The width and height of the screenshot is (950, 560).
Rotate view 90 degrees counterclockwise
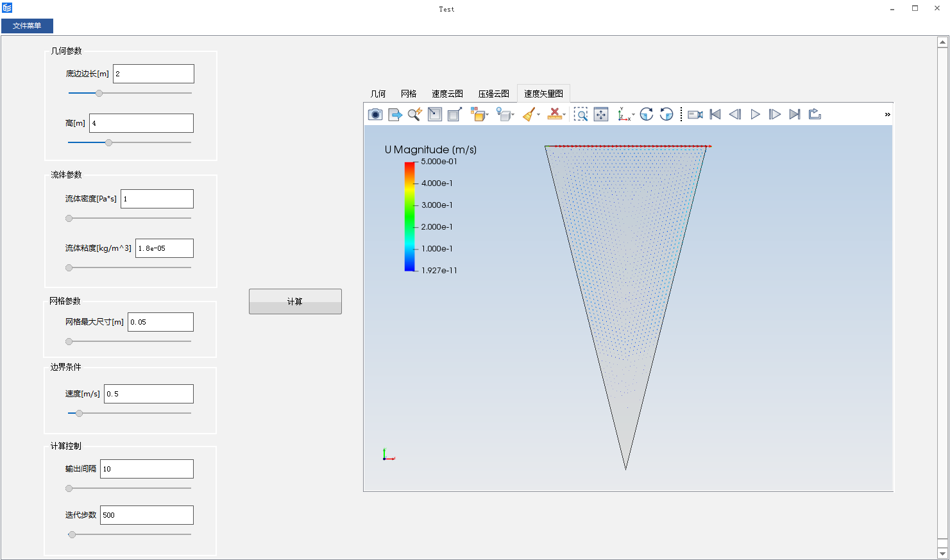(666, 114)
